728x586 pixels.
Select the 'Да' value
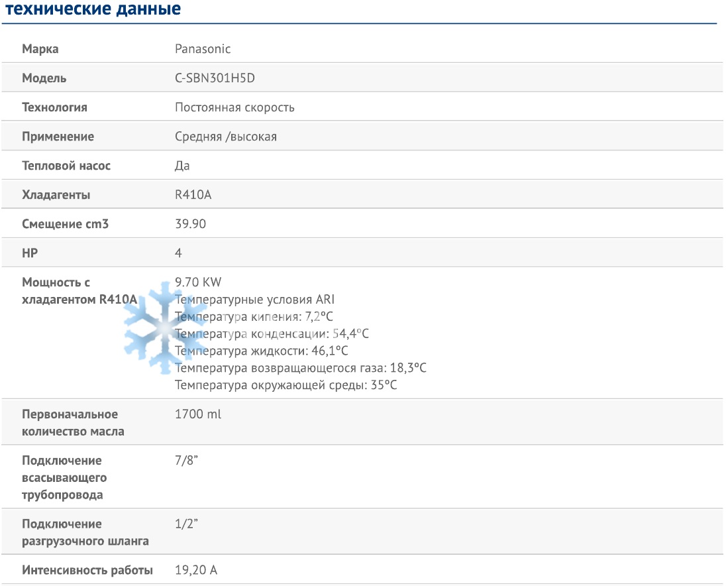click(182, 166)
